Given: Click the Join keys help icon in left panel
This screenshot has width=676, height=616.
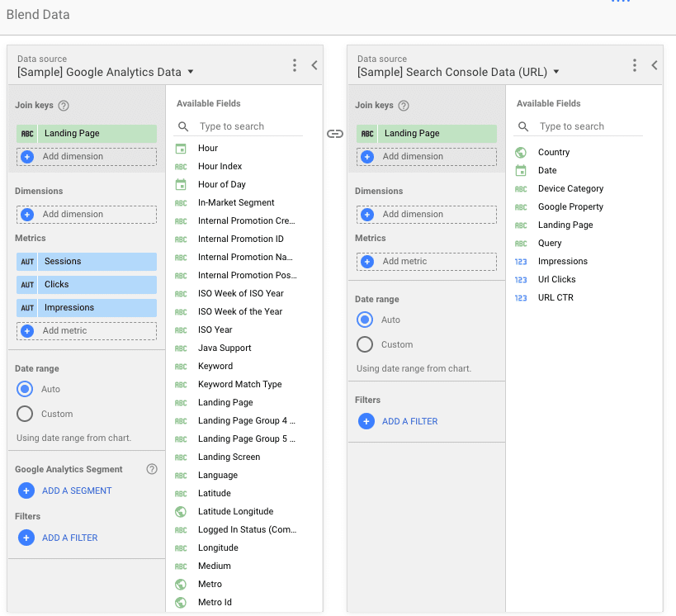Looking at the screenshot, I should [64, 106].
